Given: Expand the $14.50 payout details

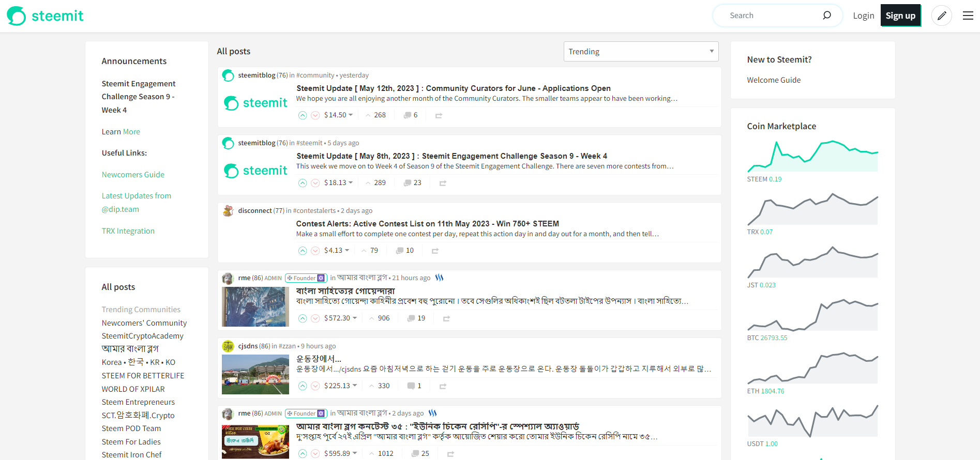Looking at the screenshot, I should tap(338, 115).
